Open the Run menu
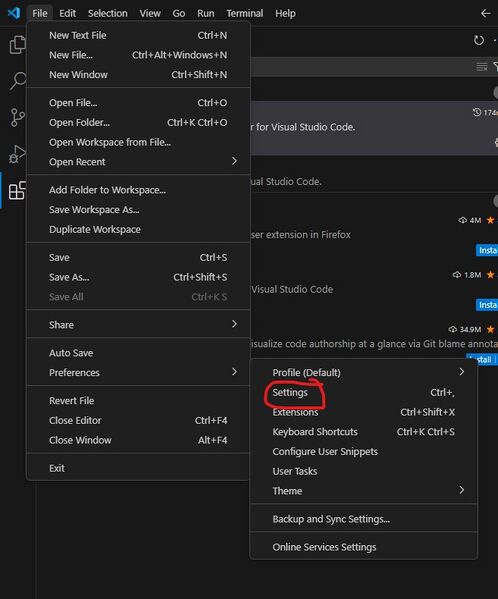This screenshot has width=498, height=599. tap(205, 13)
